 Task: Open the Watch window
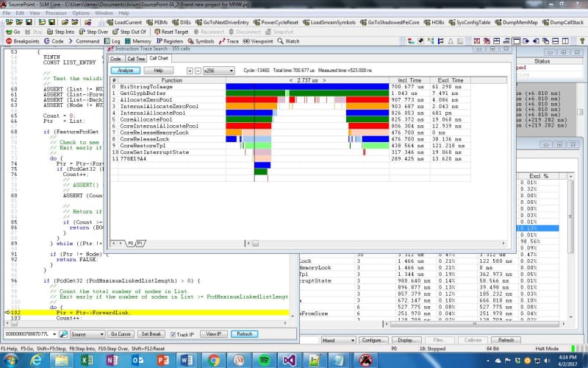point(288,41)
